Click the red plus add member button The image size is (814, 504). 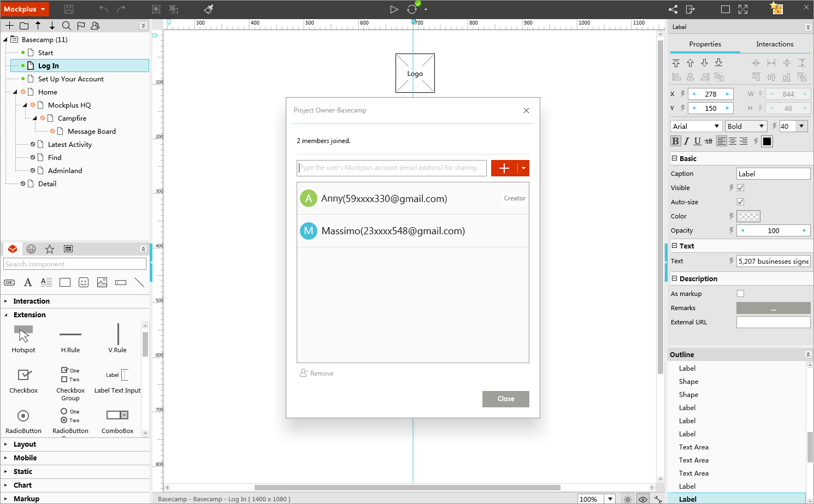click(x=504, y=168)
